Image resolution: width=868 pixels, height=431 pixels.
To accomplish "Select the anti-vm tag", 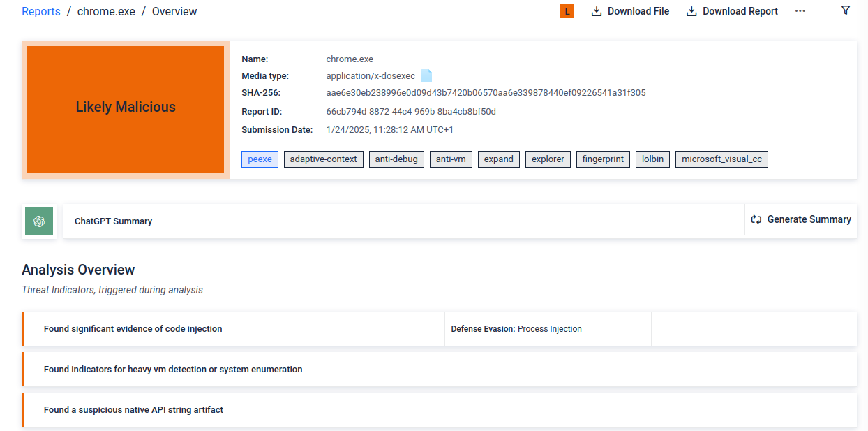I will coord(451,159).
